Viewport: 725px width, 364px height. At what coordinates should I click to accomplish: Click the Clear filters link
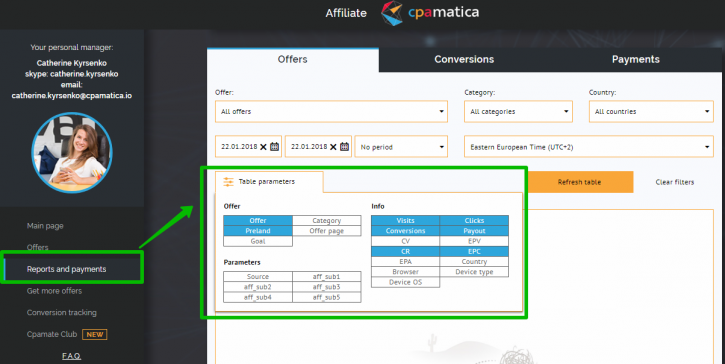pyautogui.click(x=675, y=182)
